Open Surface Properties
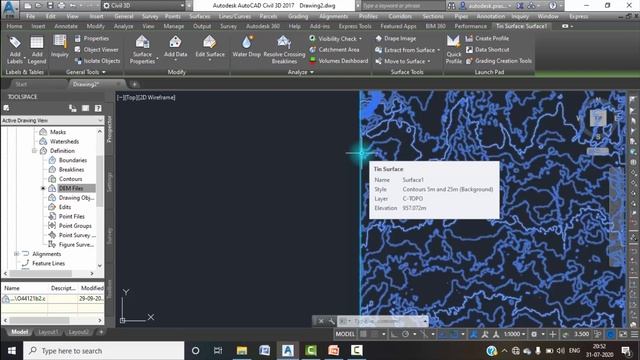 point(142,49)
